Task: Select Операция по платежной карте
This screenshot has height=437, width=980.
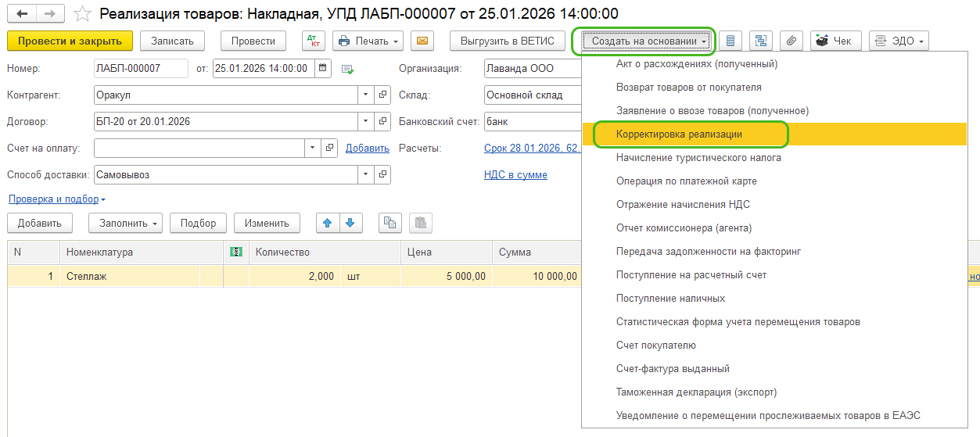Action: [774, 181]
